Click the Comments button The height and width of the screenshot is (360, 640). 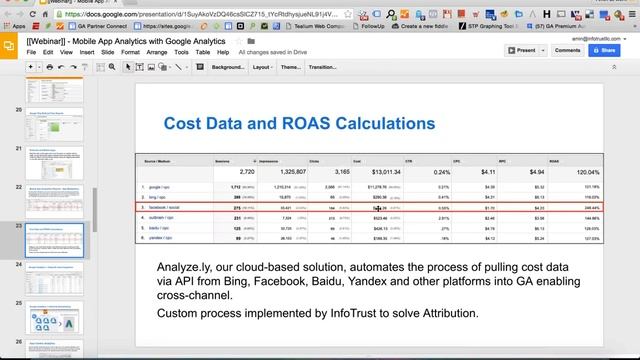point(567,50)
